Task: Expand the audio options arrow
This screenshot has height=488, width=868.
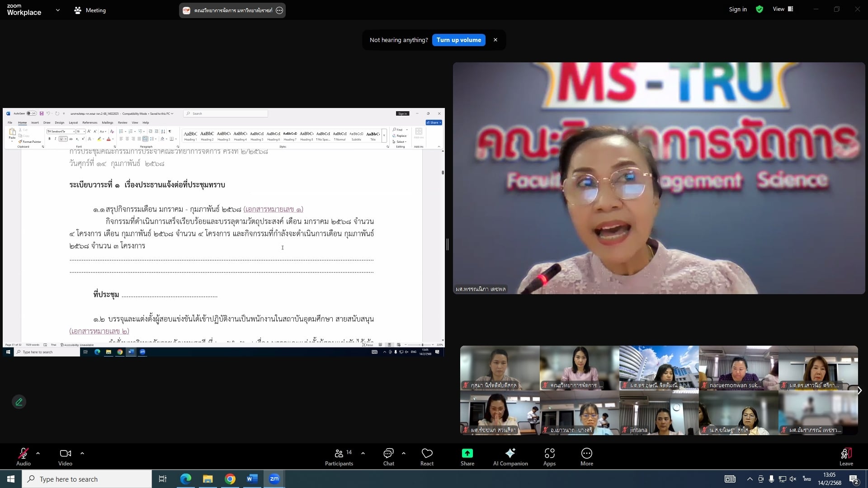Action: click(38, 453)
